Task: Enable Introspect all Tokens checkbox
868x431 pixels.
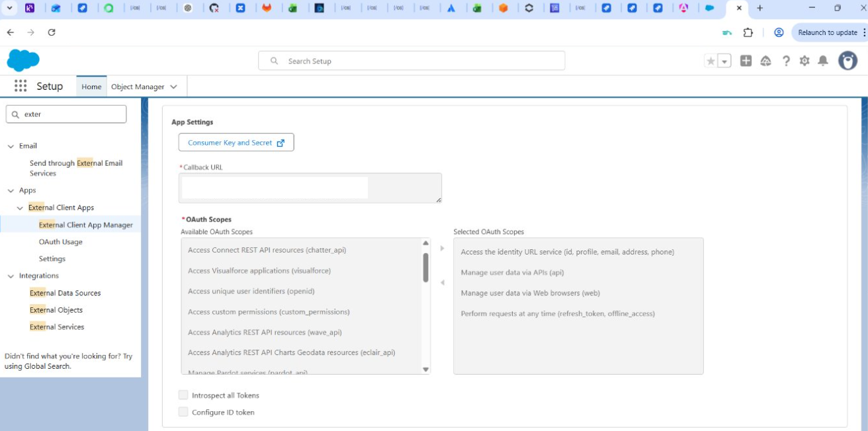Action: (183, 395)
